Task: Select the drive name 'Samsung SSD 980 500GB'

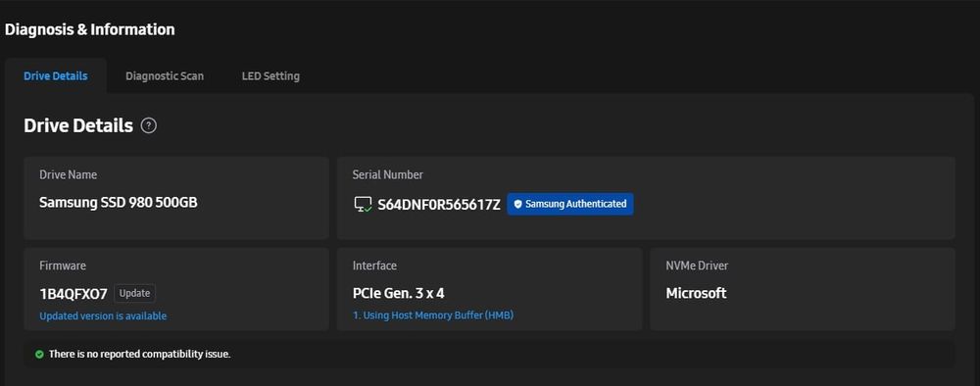Action: pyautogui.click(x=119, y=203)
